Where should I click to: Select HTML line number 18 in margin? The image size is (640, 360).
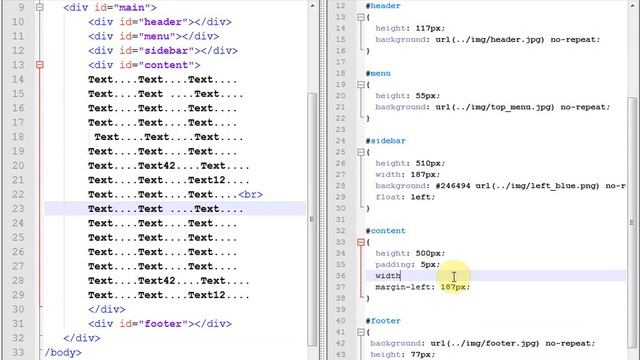click(x=18, y=137)
